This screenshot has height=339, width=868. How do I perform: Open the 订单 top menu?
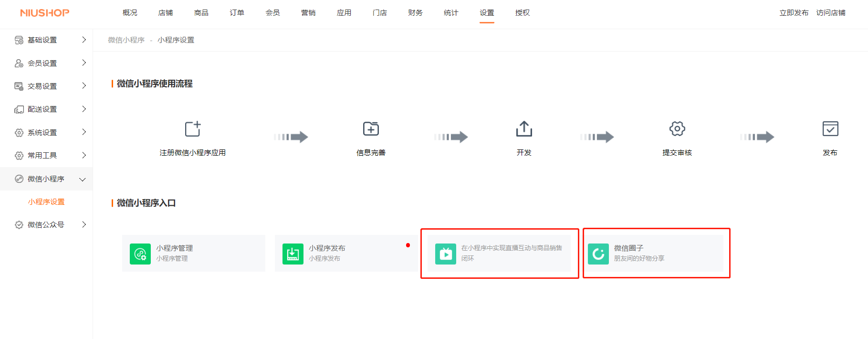237,13
